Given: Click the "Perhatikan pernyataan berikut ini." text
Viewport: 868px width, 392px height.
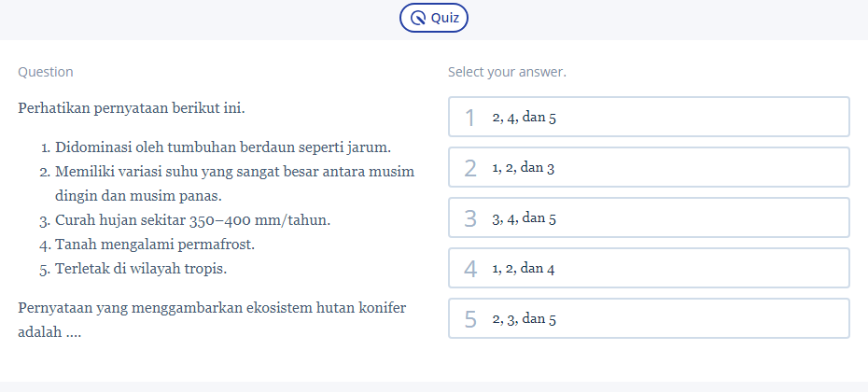Looking at the screenshot, I should click(132, 107).
